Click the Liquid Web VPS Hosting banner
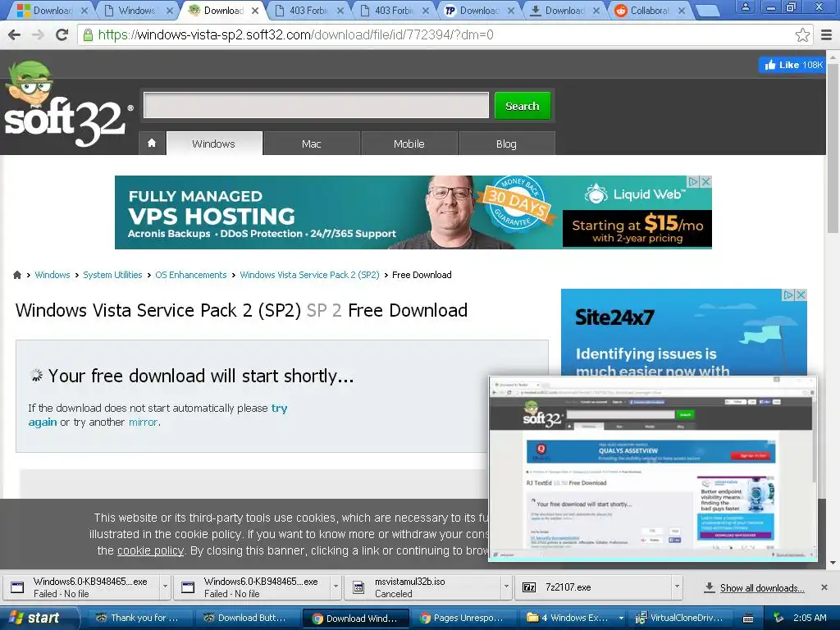 click(413, 212)
